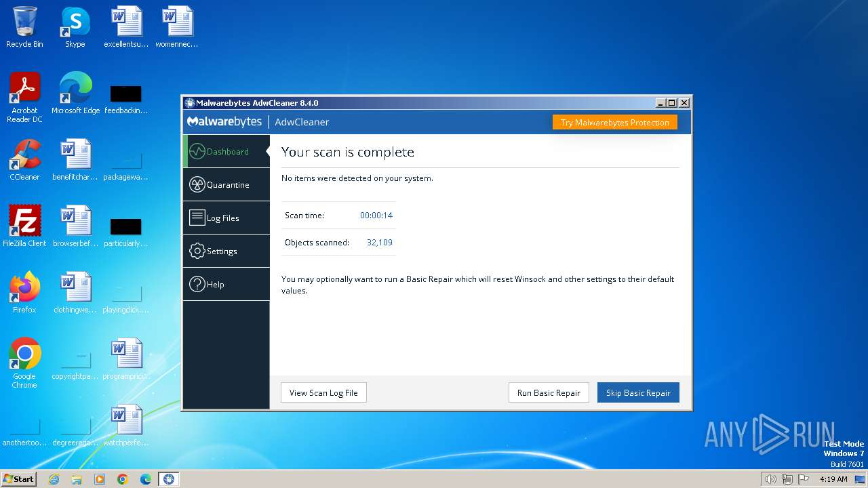Click Try Malwarebytes Protection button
Viewport: 868px width, 488px height.
coord(614,122)
